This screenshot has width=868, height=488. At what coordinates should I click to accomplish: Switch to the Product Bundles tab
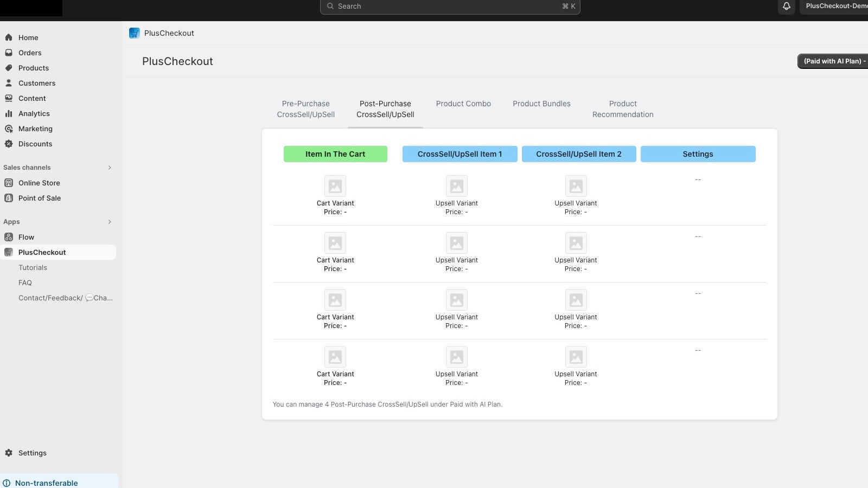541,104
